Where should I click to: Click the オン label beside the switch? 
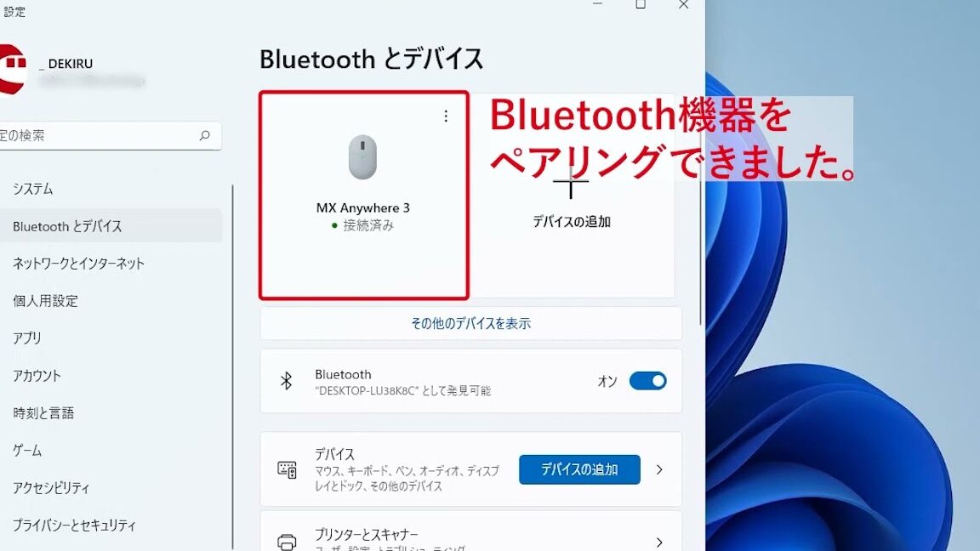607,381
